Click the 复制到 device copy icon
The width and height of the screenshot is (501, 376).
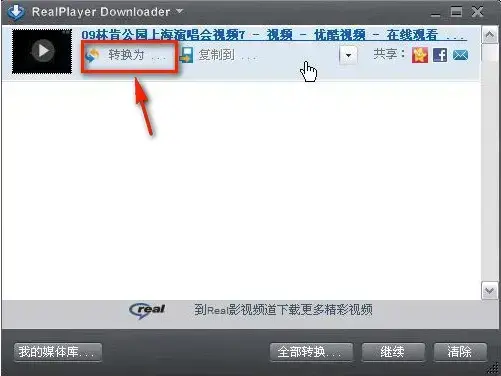coord(186,55)
